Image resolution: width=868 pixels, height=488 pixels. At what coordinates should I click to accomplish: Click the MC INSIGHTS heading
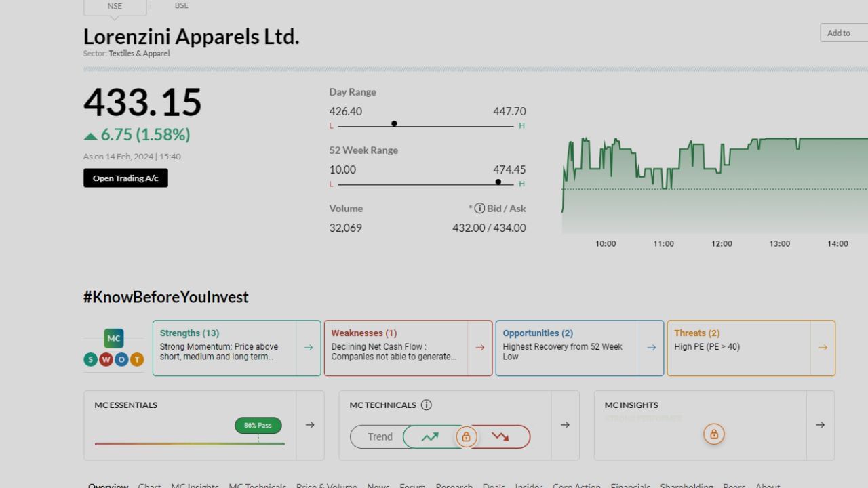[631, 405]
